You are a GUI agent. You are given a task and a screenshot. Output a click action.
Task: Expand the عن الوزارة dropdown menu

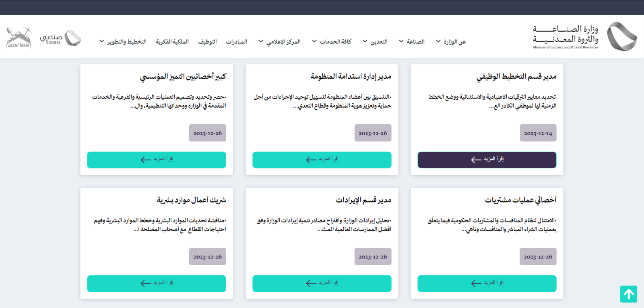coord(451,41)
